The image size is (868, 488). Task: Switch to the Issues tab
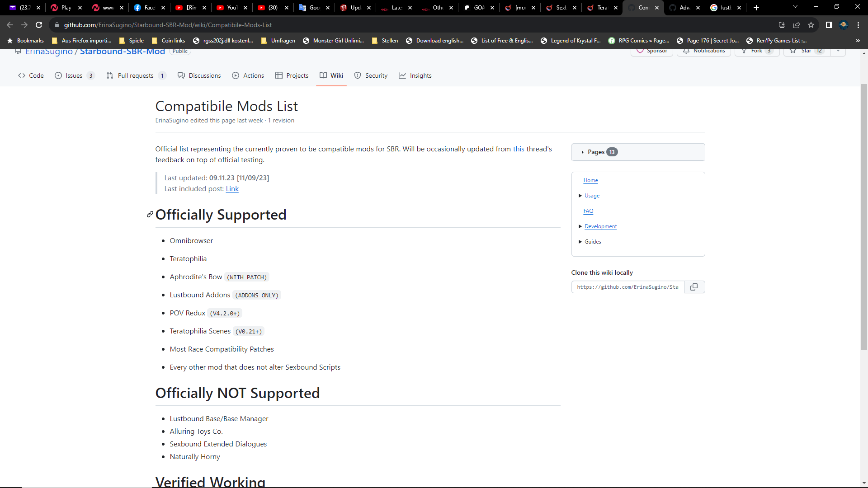(74, 75)
